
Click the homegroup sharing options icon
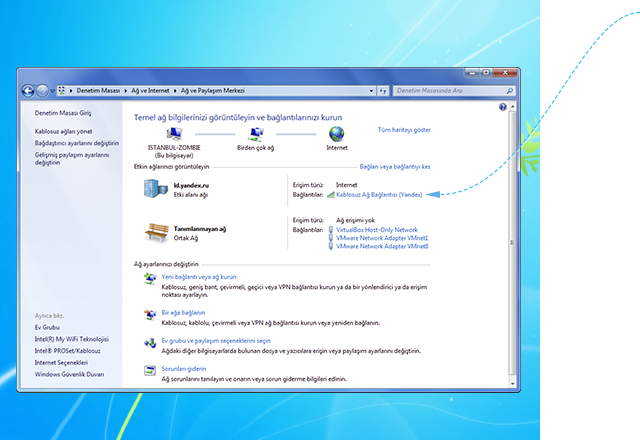(150, 342)
